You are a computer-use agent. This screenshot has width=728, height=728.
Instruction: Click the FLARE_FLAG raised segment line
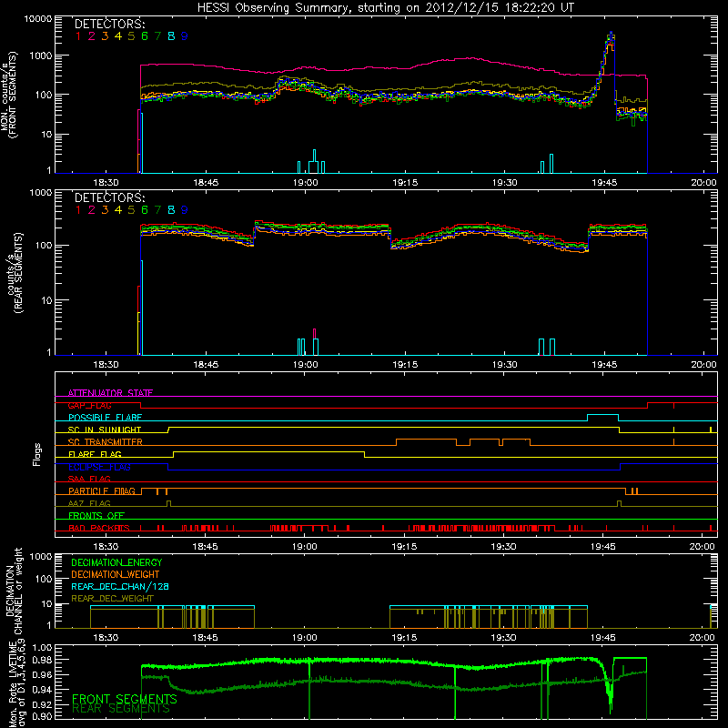tap(268, 451)
